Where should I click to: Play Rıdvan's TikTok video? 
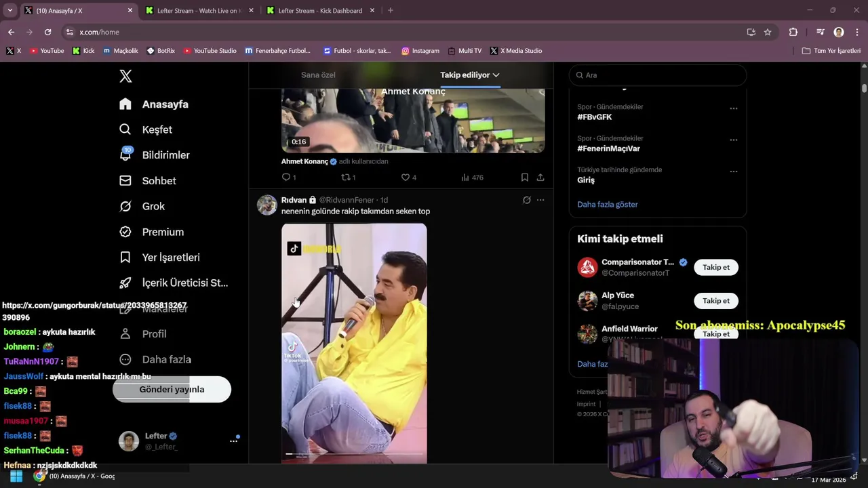354,344
